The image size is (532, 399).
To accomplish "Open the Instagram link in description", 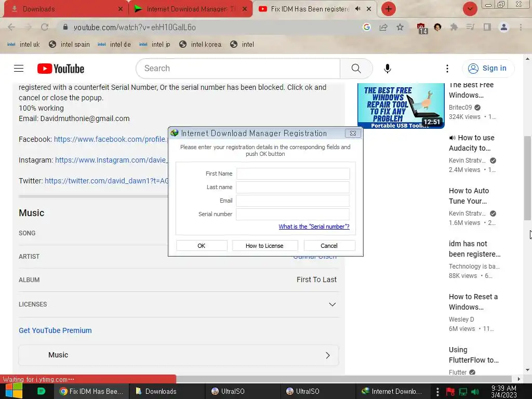I will [111, 160].
